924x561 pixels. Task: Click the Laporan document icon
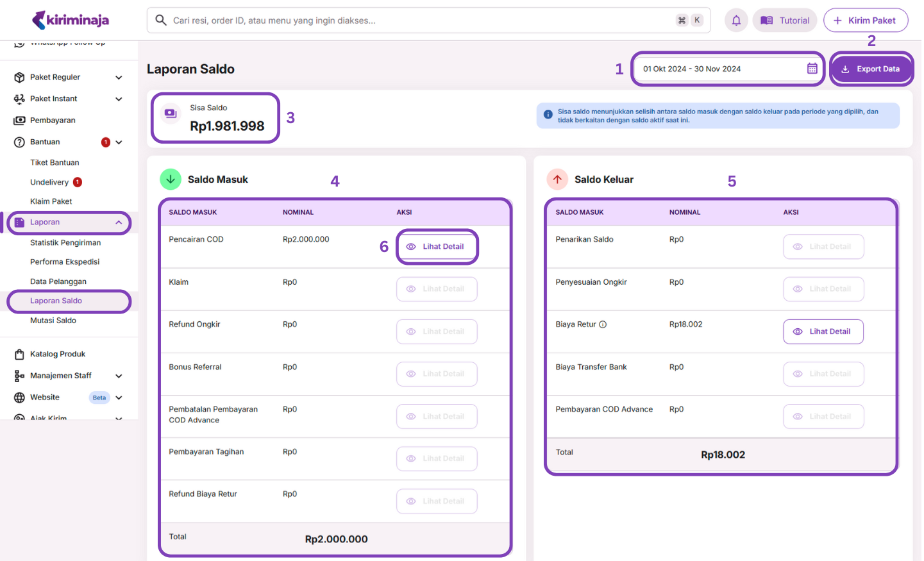pos(19,222)
